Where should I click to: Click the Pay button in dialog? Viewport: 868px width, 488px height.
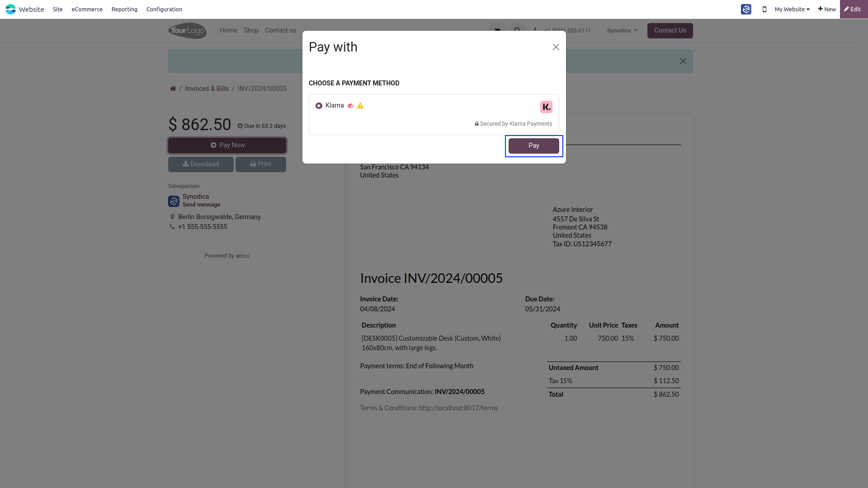[534, 146]
